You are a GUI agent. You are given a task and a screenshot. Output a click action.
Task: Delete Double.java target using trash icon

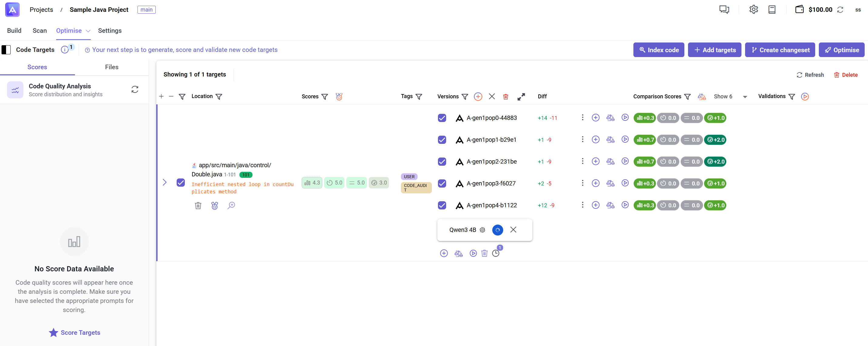coord(198,205)
